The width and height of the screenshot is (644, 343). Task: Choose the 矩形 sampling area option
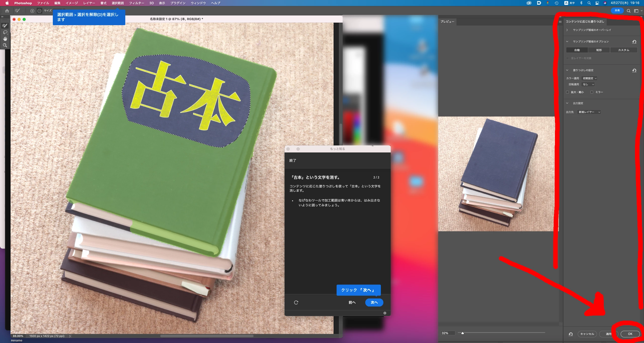pyautogui.click(x=599, y=50)
